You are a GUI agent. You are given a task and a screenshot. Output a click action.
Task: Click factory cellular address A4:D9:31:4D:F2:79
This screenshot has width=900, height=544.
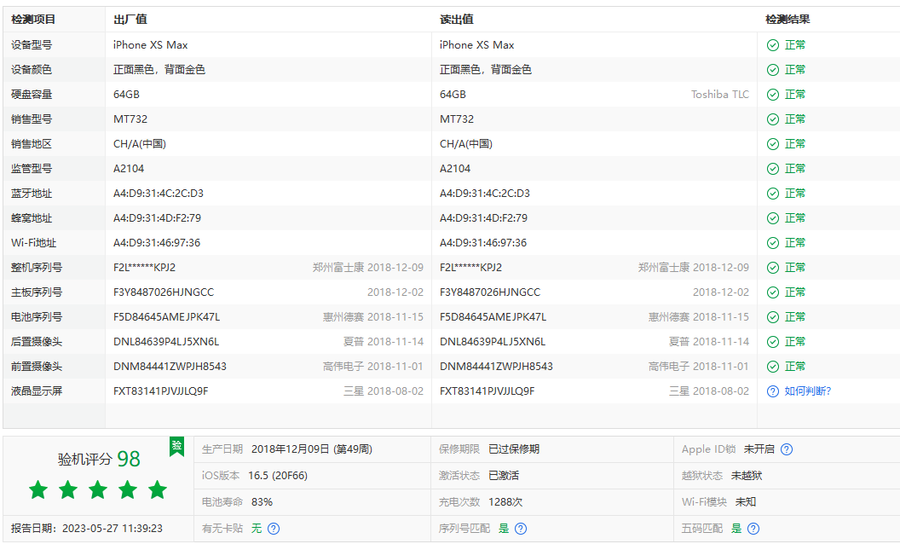coord(157,218)
